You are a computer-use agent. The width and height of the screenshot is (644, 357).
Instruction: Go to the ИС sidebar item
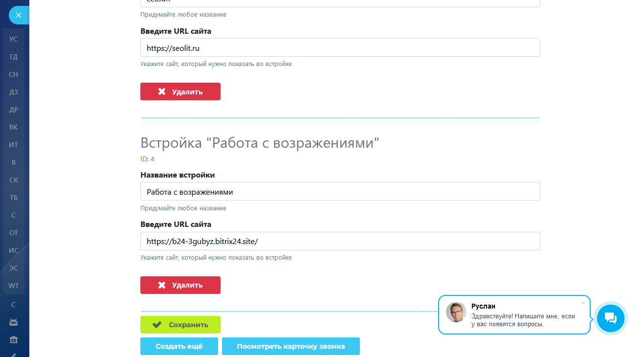tap(14, 250)
